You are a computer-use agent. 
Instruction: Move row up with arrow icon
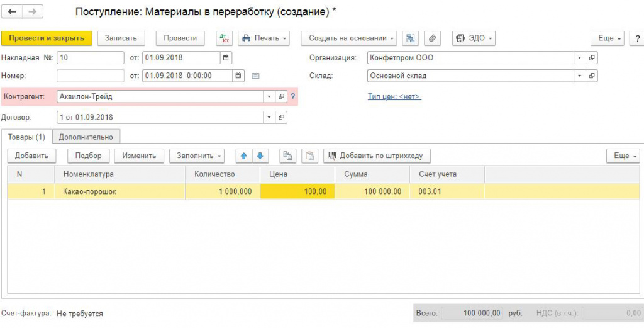(x=244, y=156)
